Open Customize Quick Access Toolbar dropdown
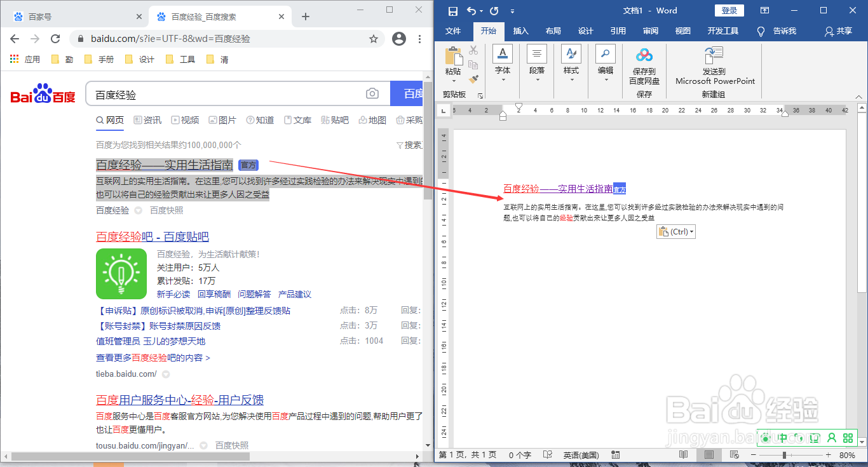The image size is (868, 467). tap(512, 11)
